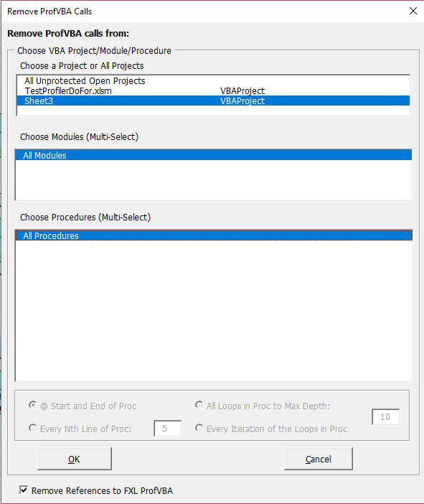424x504 pixels.
Task: Click the Max Depth field showing 10
Action: tap(385, 417)
